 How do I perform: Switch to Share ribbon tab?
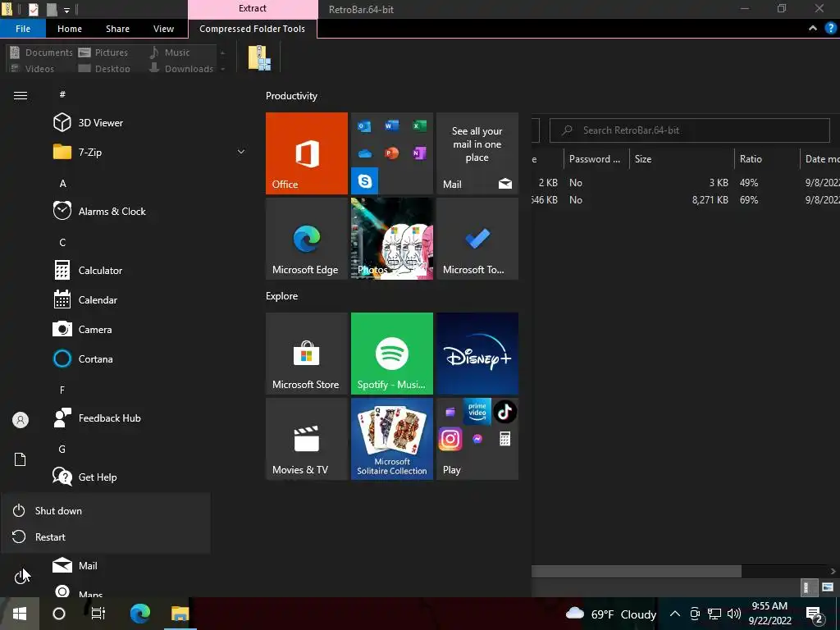tap(117, 29)
